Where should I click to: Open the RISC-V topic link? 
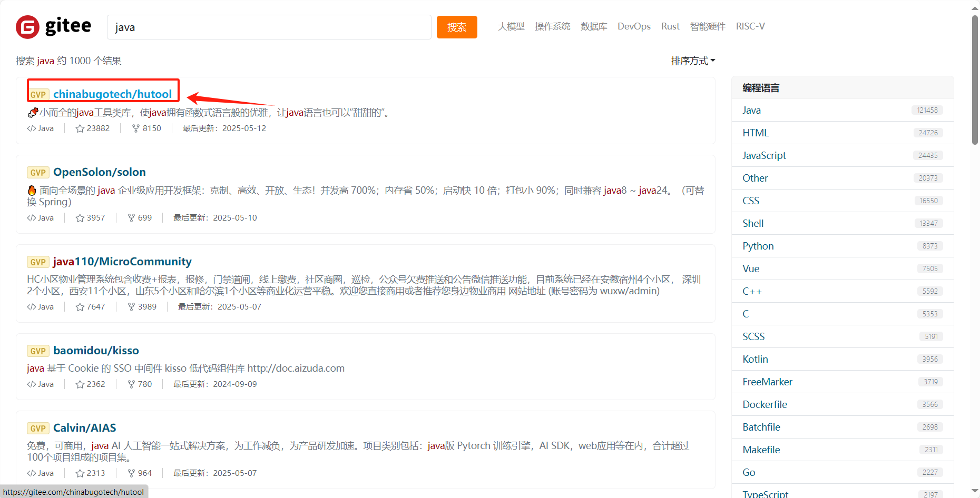pyautogui.click(x=750, y=26)
